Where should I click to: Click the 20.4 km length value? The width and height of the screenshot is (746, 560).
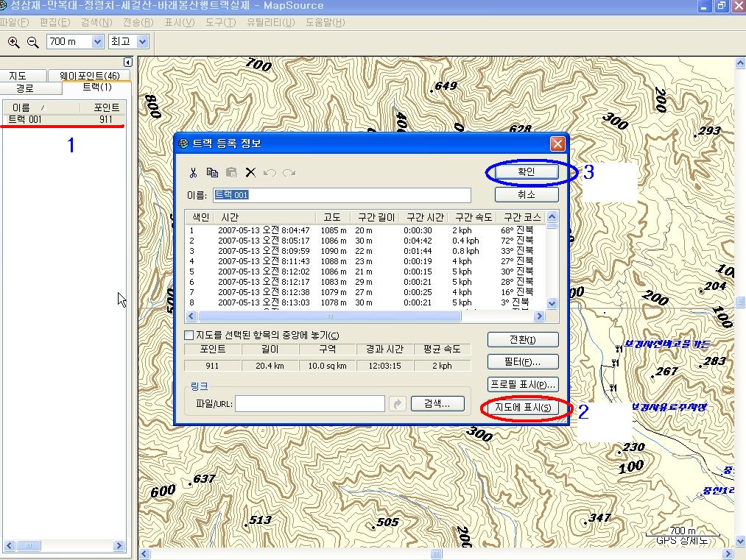(270, 366)
